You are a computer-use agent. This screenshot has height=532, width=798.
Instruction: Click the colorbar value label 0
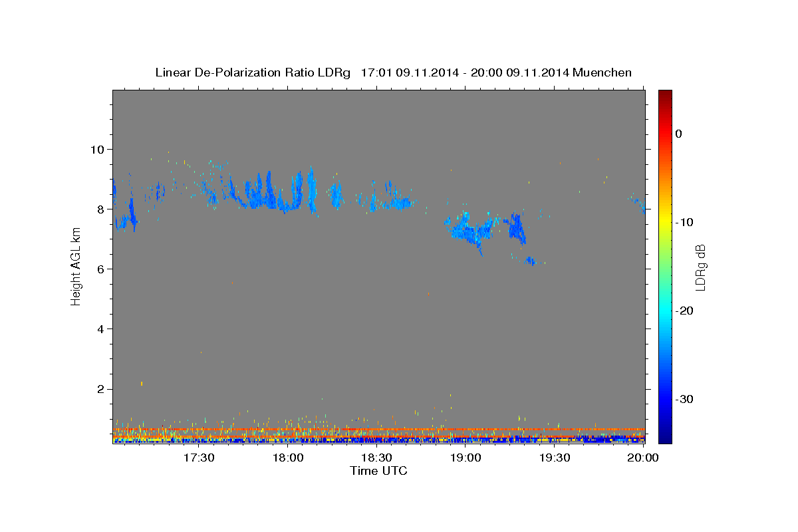coord(678,134)
